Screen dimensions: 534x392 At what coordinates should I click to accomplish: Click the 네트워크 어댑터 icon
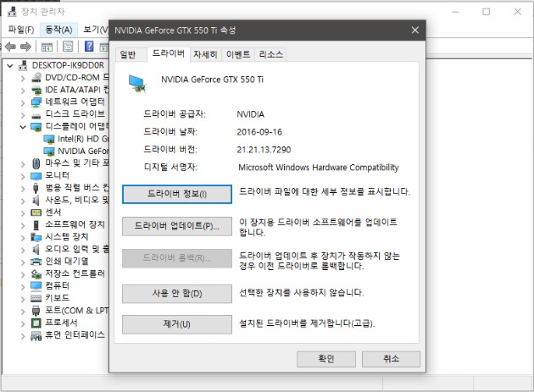pos(36,102)
